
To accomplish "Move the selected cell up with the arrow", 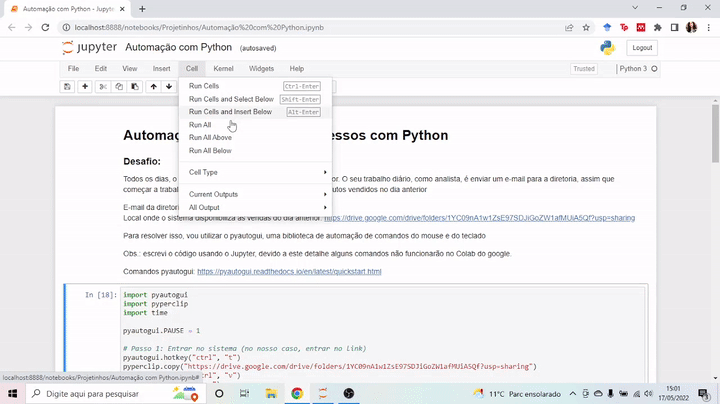I will point(153,86).
